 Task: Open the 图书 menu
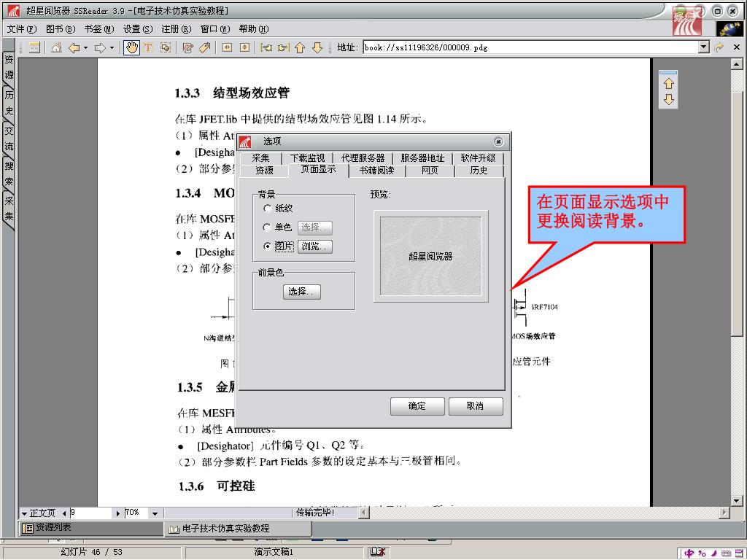(61, 29)
